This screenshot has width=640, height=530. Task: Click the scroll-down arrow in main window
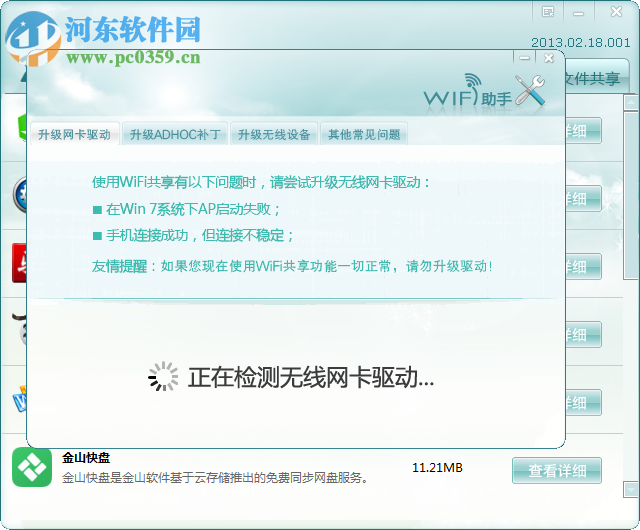[x=631, y=489]
